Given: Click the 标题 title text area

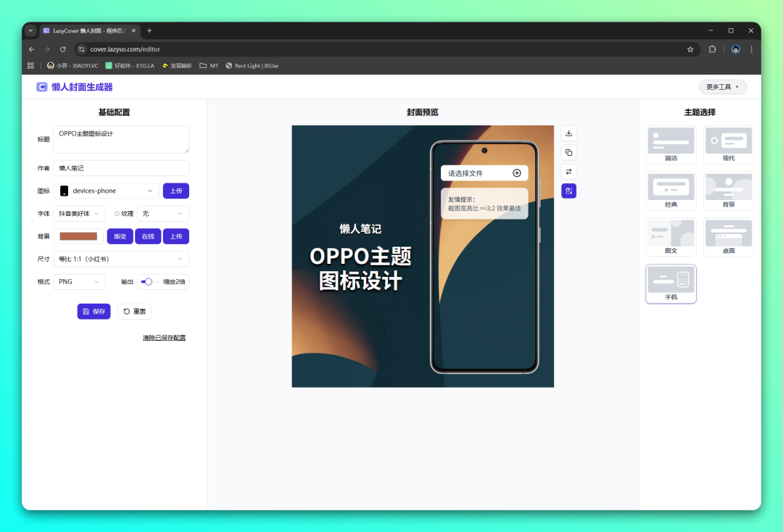Looking at the screenshot, I should coord(121,139).
